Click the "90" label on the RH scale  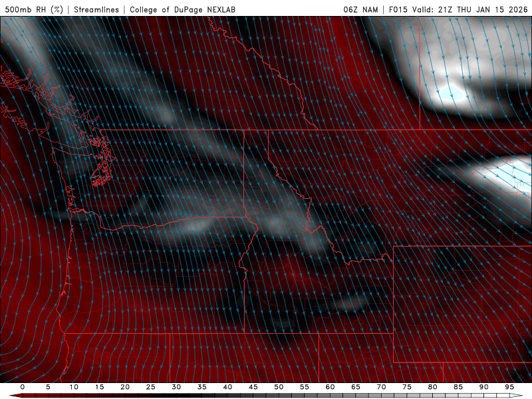(484, 387)
